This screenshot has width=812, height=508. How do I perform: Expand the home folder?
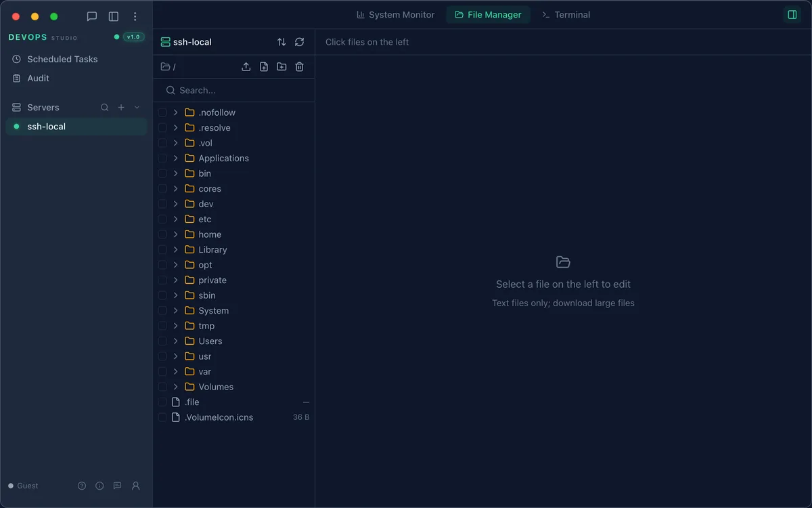175,234
